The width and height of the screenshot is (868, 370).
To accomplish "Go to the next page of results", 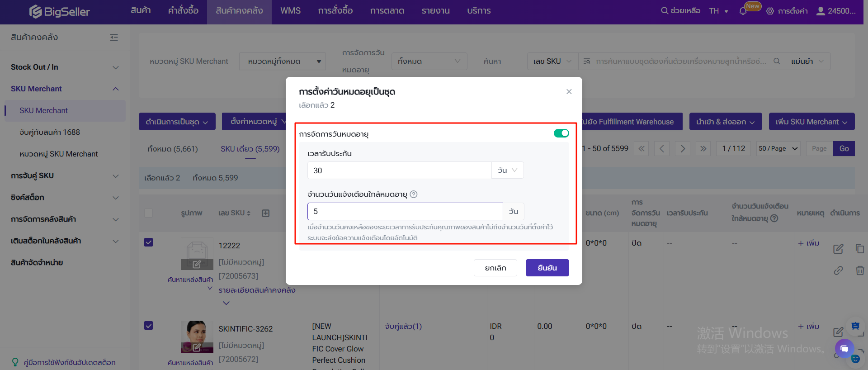I will point(683,148).
